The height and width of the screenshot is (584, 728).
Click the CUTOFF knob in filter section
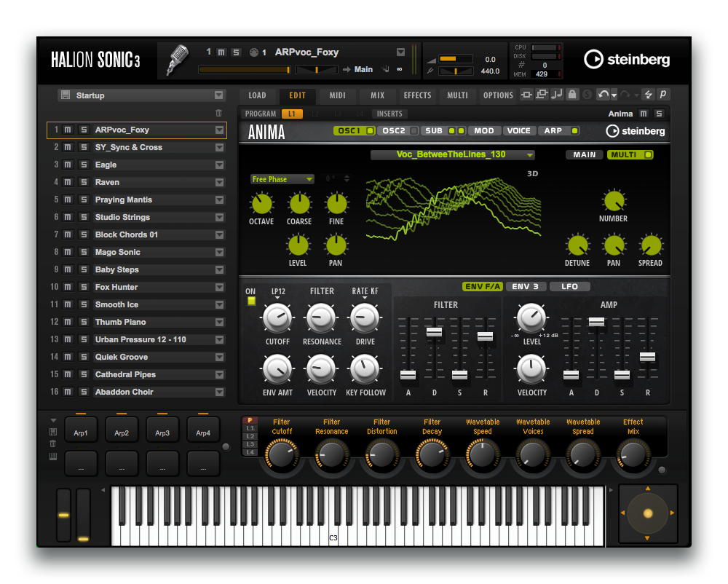(x=277, y=318)
